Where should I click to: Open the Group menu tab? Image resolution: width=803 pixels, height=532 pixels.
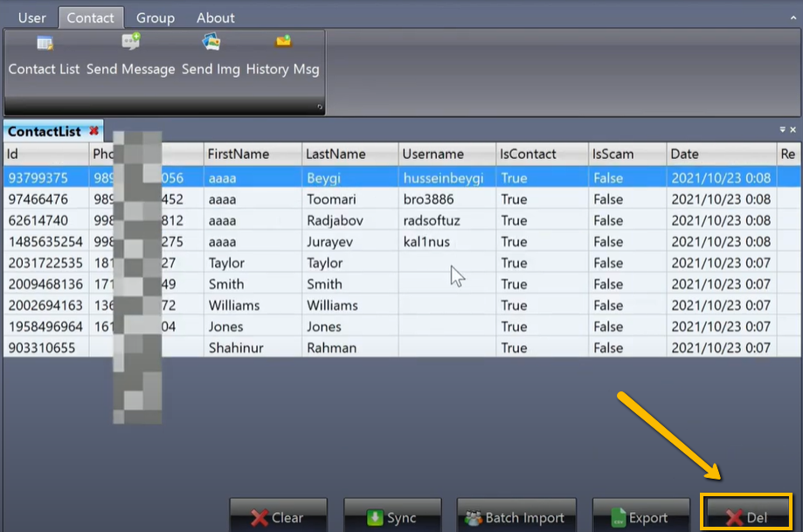tap(156, 17)
